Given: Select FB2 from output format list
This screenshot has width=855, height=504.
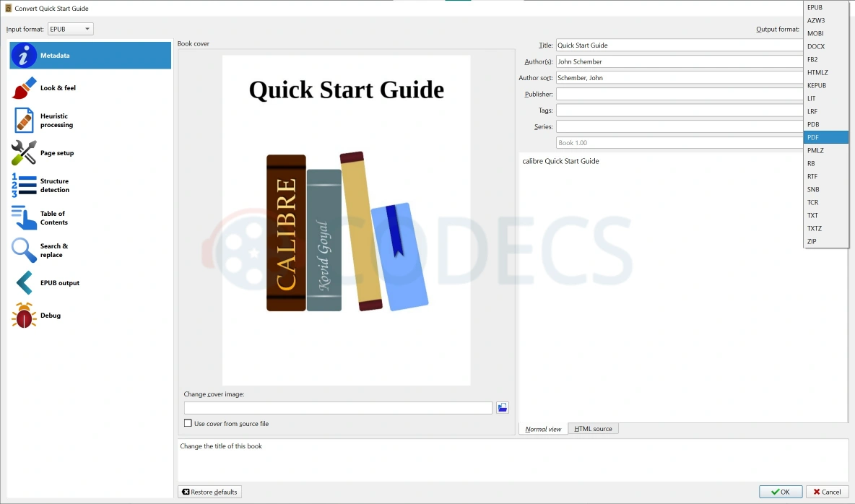Looking at the screenshot, I should (825, 59).
